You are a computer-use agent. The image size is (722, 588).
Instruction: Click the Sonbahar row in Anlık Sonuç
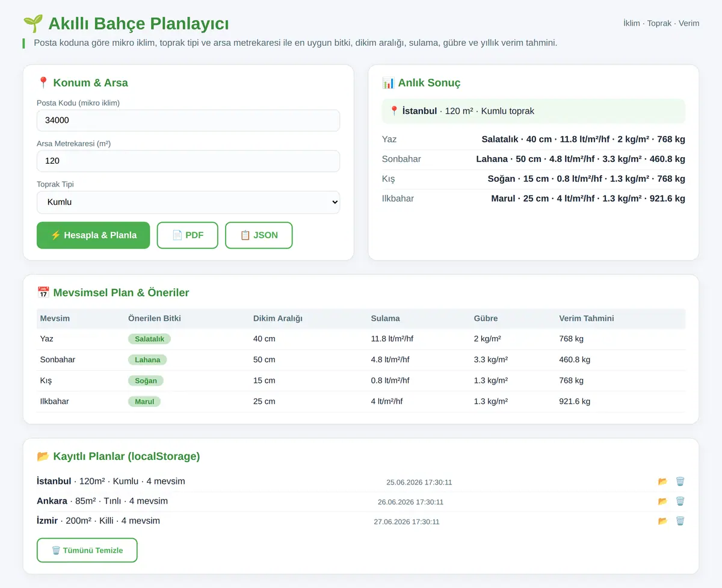534,159
